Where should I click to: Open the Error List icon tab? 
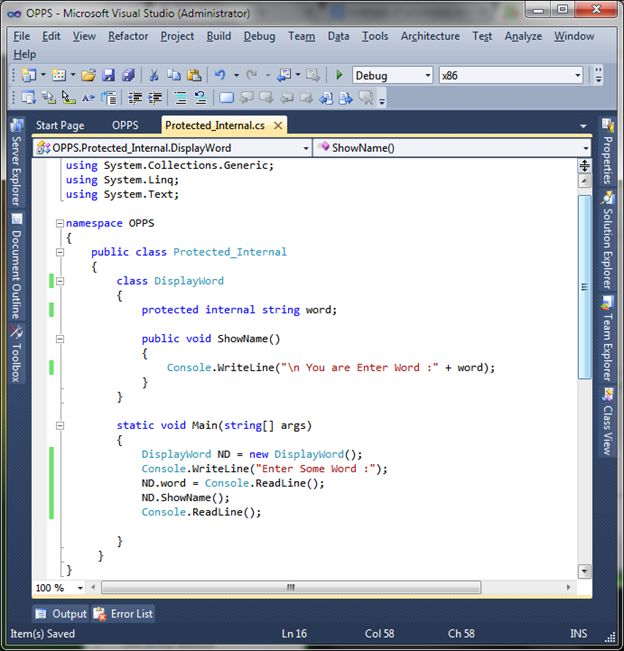pos(123,614)
